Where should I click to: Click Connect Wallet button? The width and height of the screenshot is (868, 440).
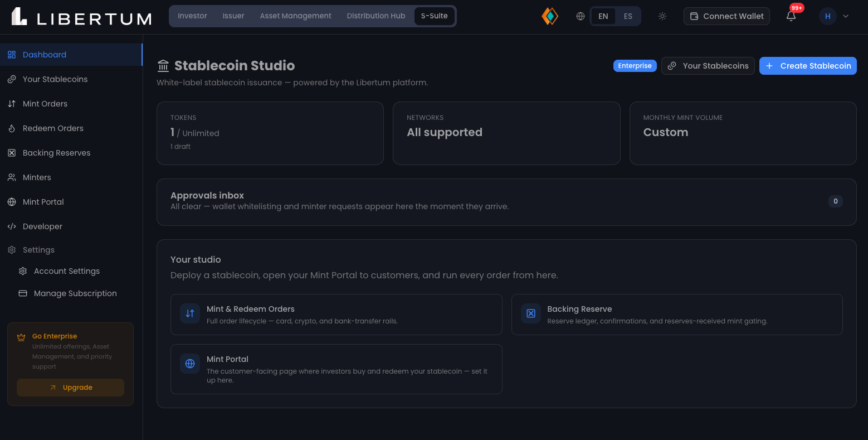(726, 16)
